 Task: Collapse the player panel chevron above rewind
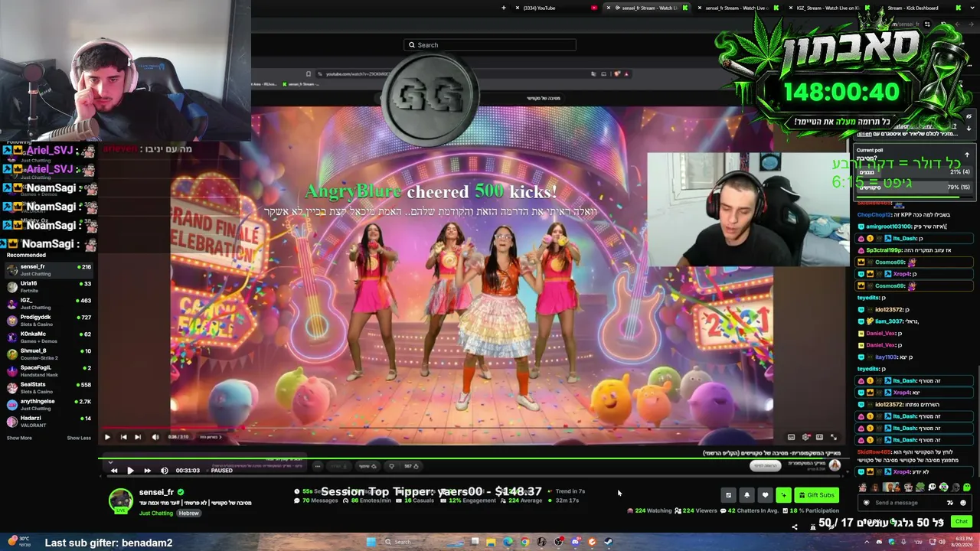tap(110, 462)
